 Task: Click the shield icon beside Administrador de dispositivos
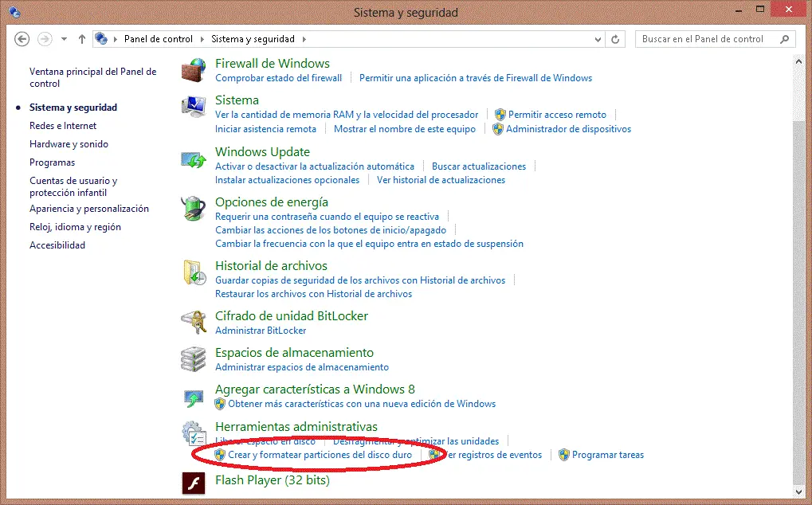[498, 129]
